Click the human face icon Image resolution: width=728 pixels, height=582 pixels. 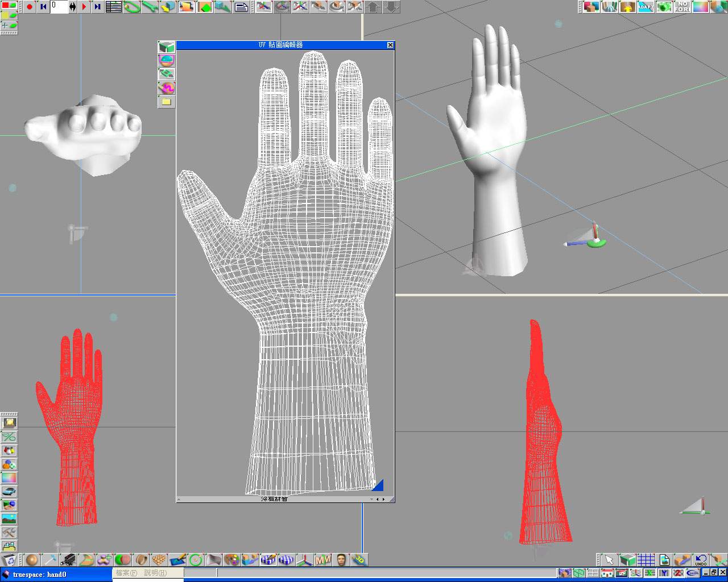(341, 560)
